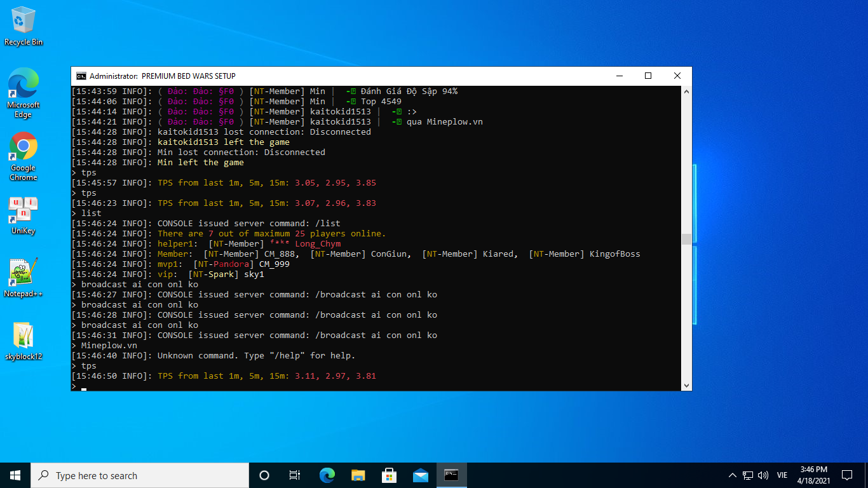Click the Cortana circle button

pos(264,475)
